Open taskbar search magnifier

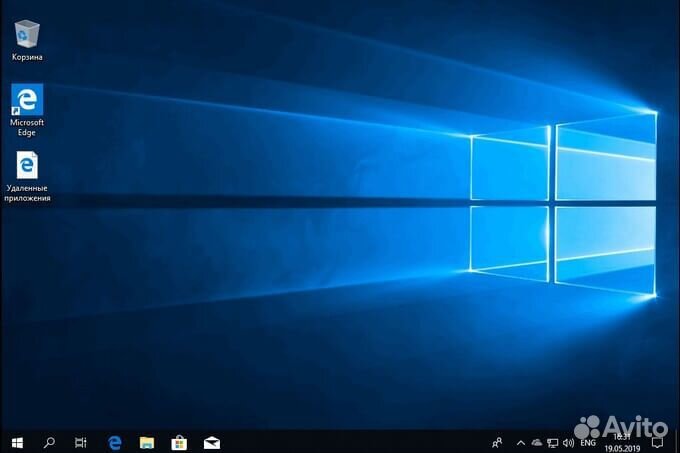(49, 443)
